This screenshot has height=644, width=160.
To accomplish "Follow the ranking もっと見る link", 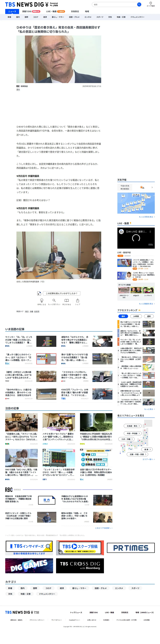I will pyautogui.click(x=150, y=409).
